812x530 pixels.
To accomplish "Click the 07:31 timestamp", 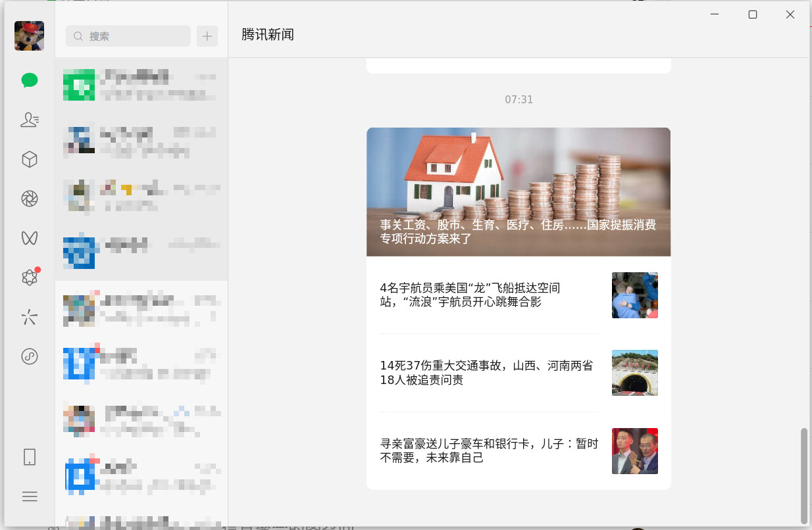I will pos(519,99).
